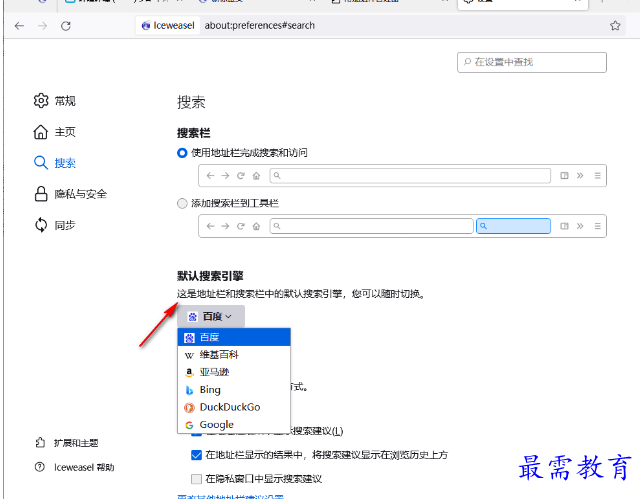Viewport: 640px width, 499px height.
Task: Choose 维基百科 from engine list
Action: 234,355
